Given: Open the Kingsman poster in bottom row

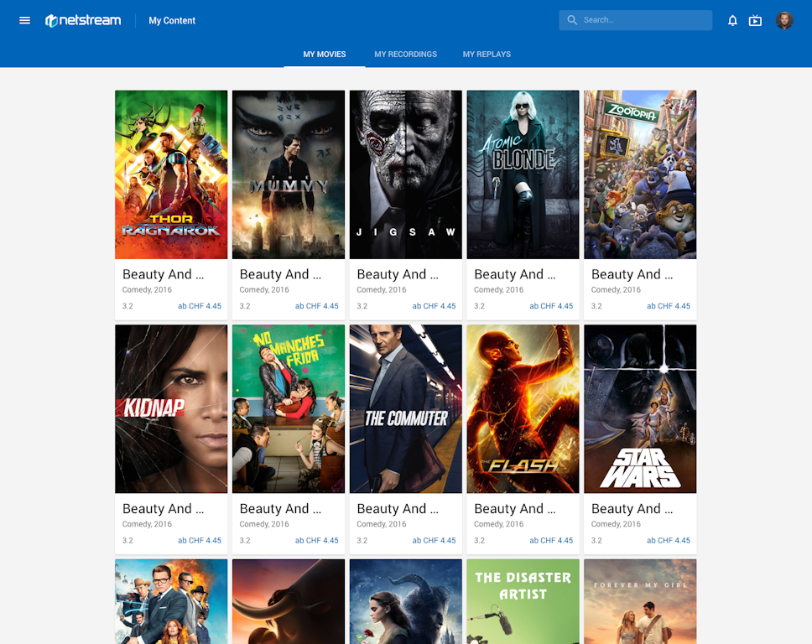Looking at the screenshot, I should point(171,601).
